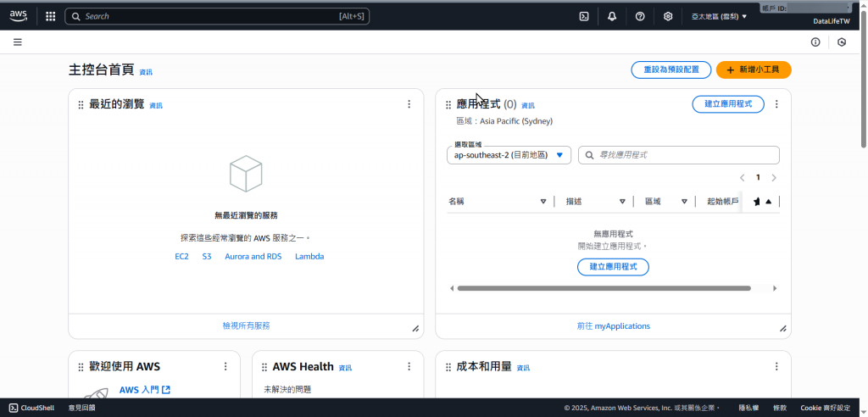Open the AWS 入門 external link
Viewport: 868px width, 417px height.
click(144, 390)
